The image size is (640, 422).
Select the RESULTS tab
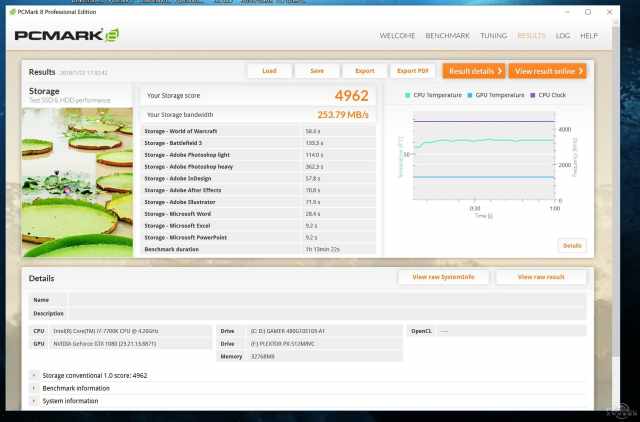(x=531, y=36)
